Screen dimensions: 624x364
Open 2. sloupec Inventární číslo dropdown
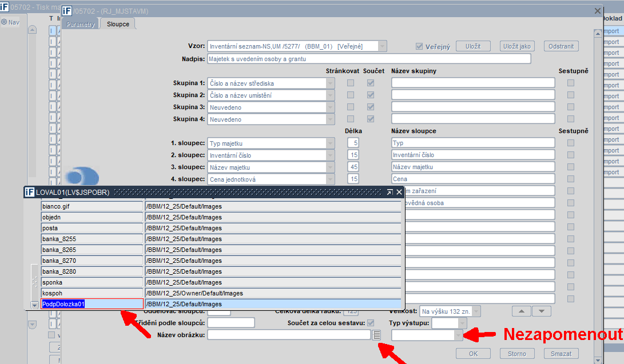pos(331,155)
